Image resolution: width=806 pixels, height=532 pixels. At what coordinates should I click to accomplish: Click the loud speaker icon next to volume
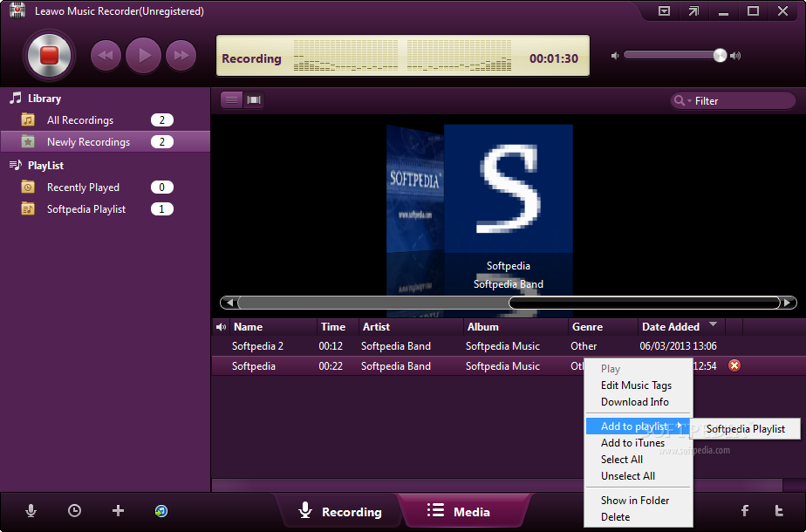pos(735,56)
